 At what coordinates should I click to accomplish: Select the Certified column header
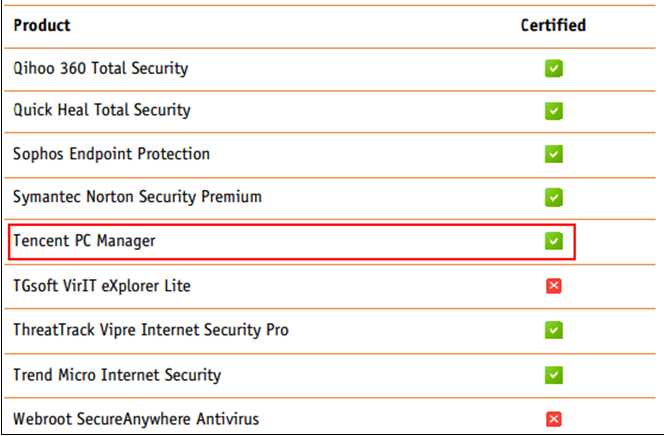click(x=553, y=25)
